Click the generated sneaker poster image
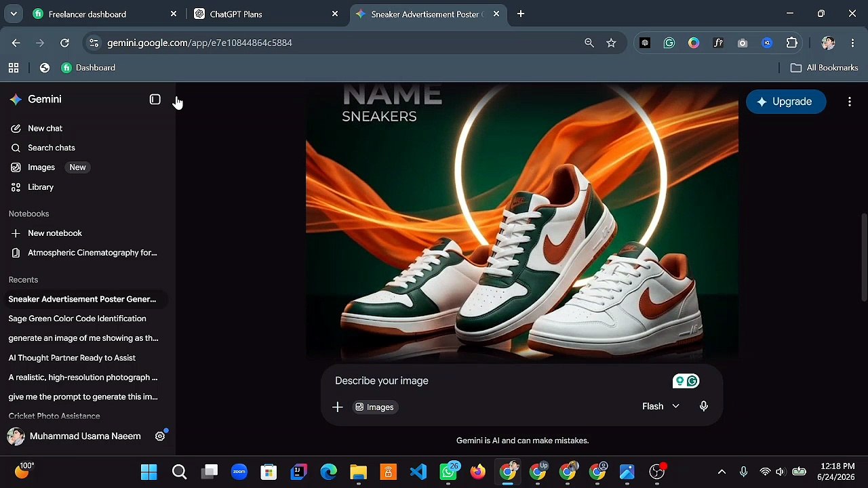Image resolution: width=868 pixels, height=488 pixels. click(521, 220)
